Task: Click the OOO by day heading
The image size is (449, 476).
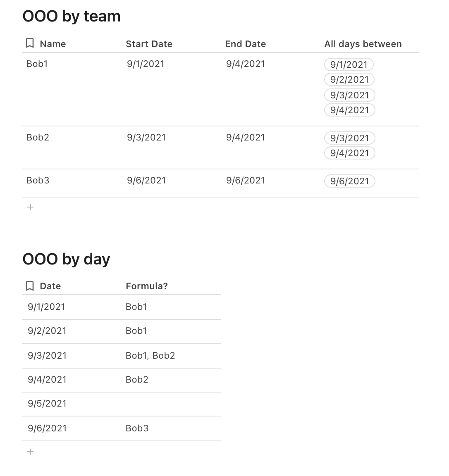Action: point(66,259)
